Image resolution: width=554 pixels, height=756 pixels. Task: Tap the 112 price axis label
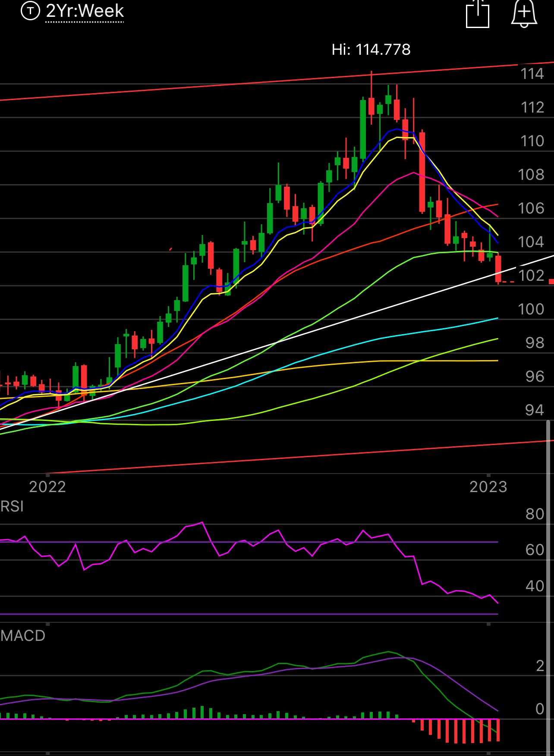[532, 107]
